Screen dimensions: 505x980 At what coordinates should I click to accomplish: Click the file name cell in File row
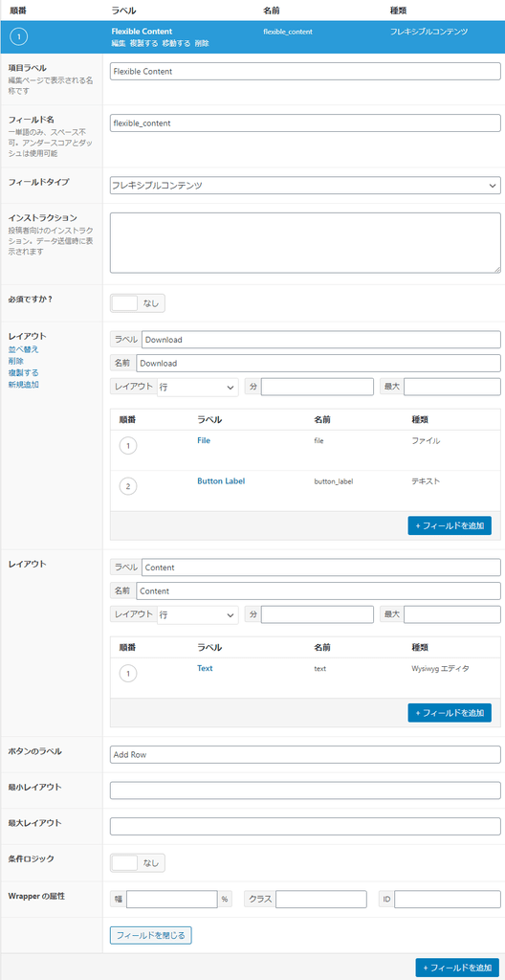[x=318, y=440]
